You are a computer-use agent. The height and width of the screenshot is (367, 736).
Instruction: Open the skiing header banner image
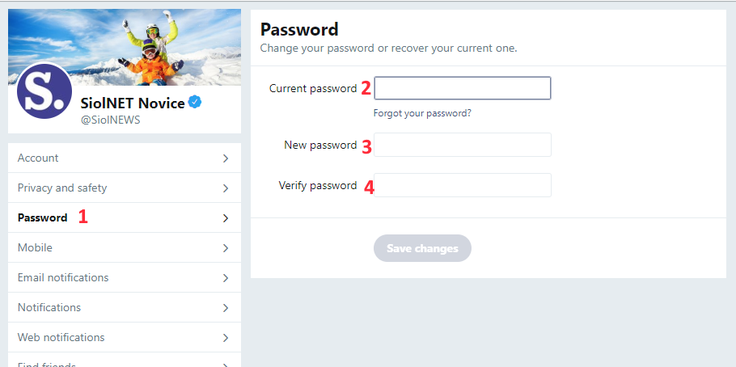tap(124, 47)
